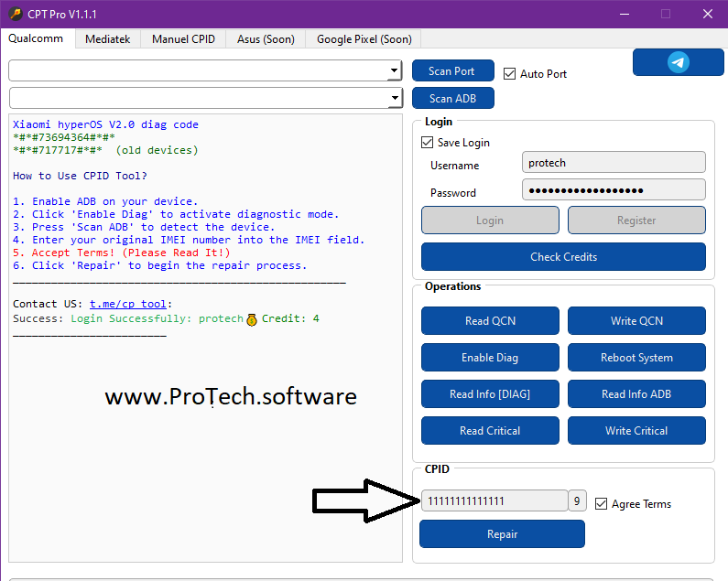The width and height of the screenshot is (728, 581).
Task: Click the Read Info ADB button
Action: [636, 394]
